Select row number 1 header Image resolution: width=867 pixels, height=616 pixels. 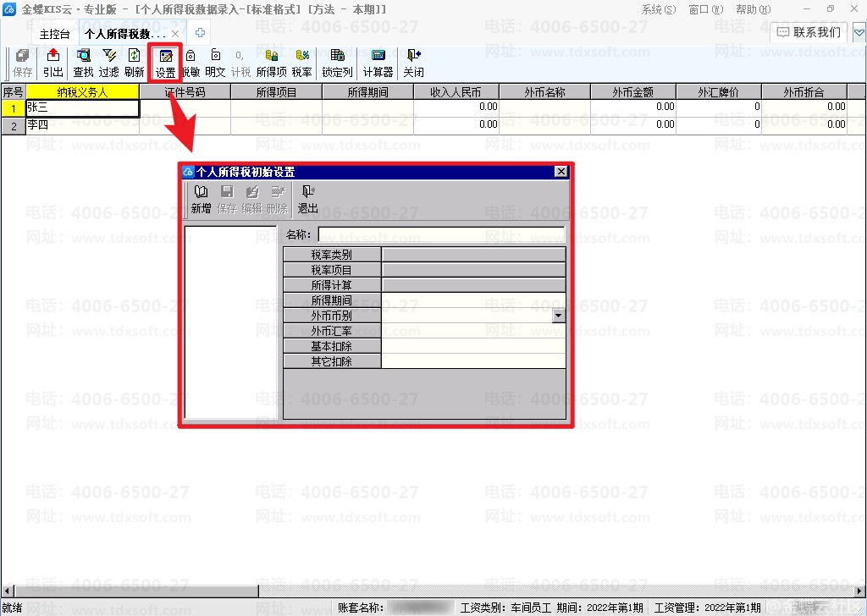pos(14,108)
